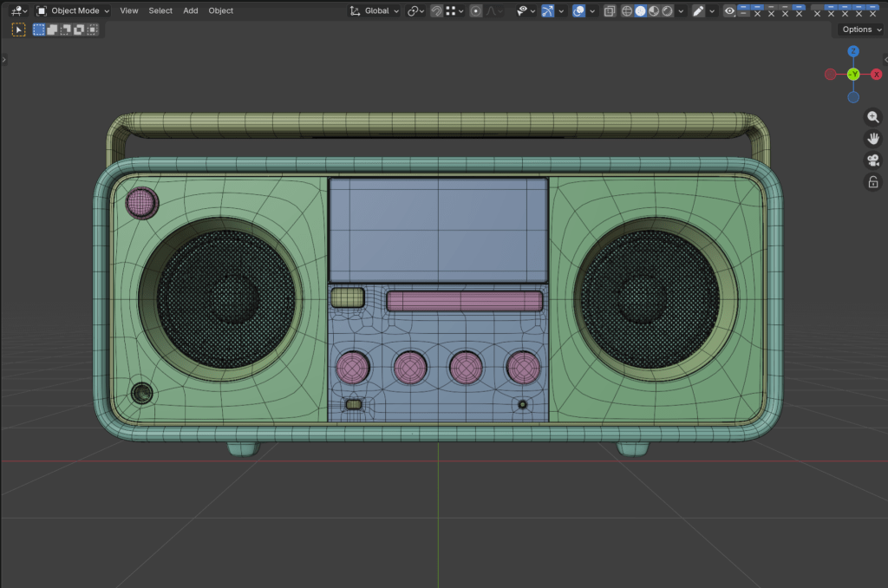This screenshot has width=888, height=588.
Task: Click the unlocked padlock rotation lock icon
Action: [873, 182]
